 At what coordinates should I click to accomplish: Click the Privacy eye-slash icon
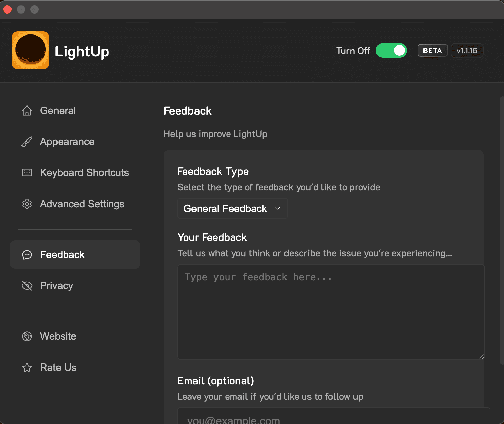[x=27, y=286]
